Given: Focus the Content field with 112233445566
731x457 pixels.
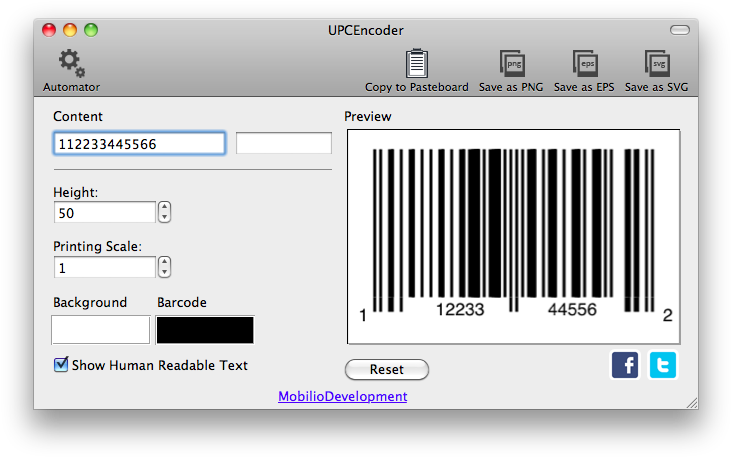Looking at the screenshot, I should [x=139, y=144].
